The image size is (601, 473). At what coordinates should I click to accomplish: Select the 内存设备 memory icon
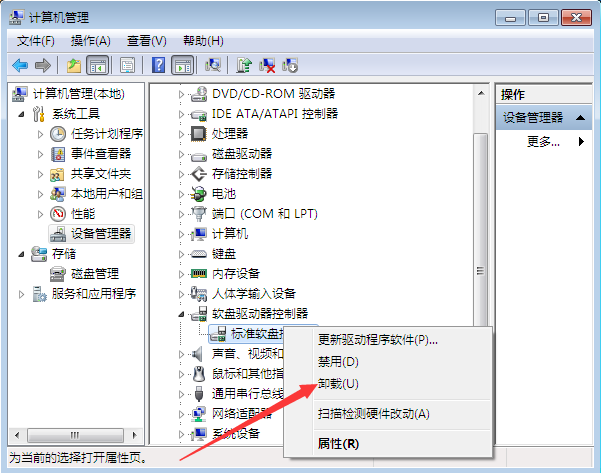[199, 273]
